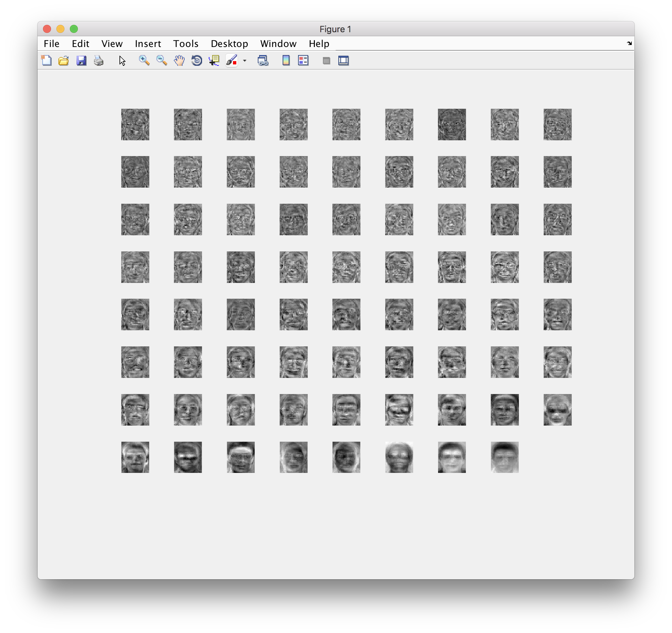Click the last eigenface thumbnail in bottom row
This screenshot has height=633, width=672.
coord(505,457)
